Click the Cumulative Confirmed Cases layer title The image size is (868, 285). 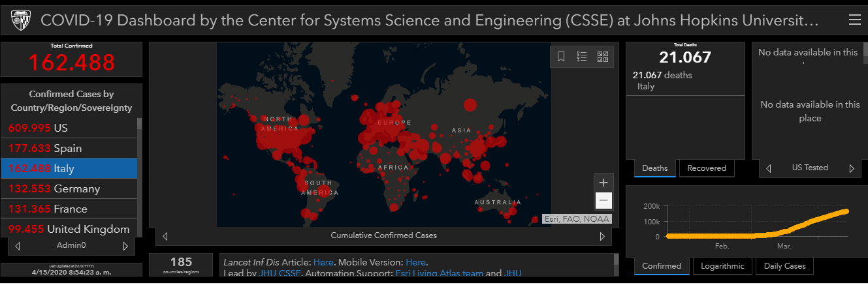click(384, 235)
